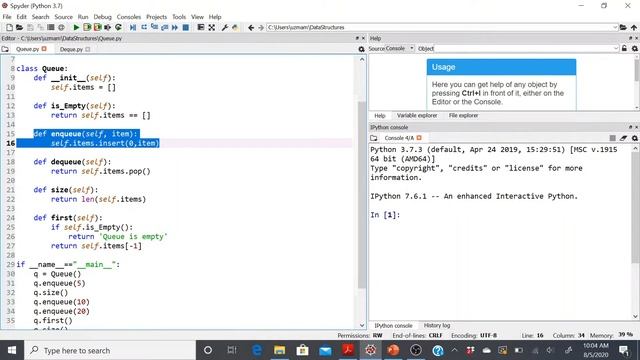Open Help pane options gear icon

point(635,48)
